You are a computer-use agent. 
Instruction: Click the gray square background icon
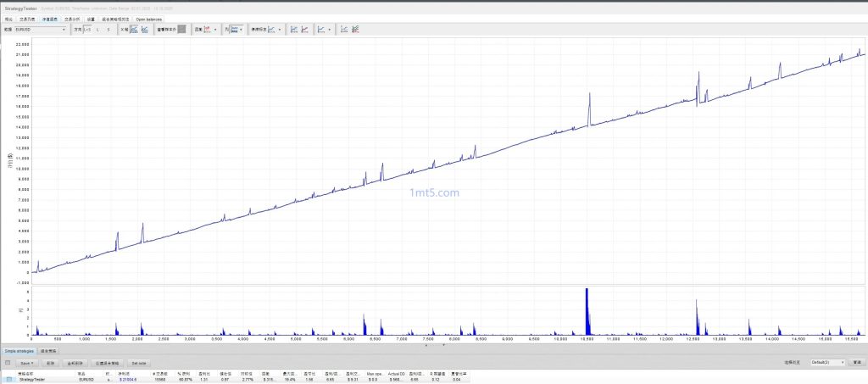click(182, 30)
